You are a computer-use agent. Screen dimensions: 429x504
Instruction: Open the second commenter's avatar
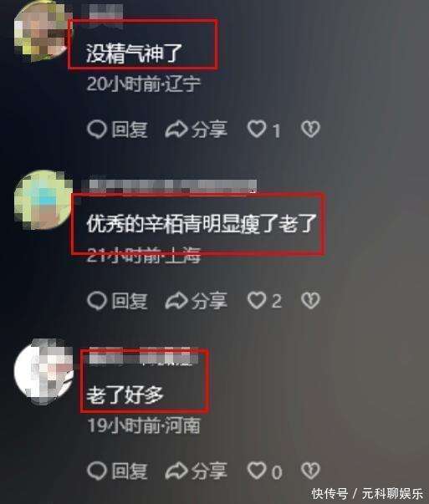[43, 200]
